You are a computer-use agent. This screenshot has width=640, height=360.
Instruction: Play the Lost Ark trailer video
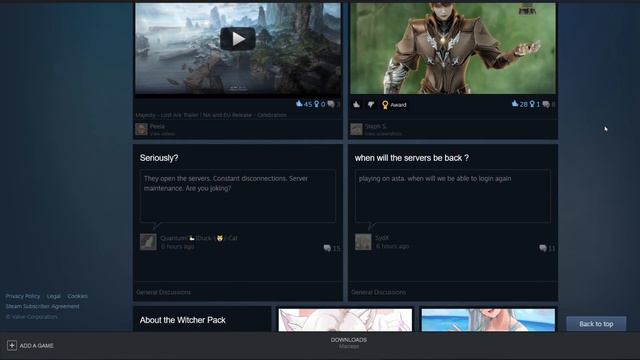pos(238,39)
